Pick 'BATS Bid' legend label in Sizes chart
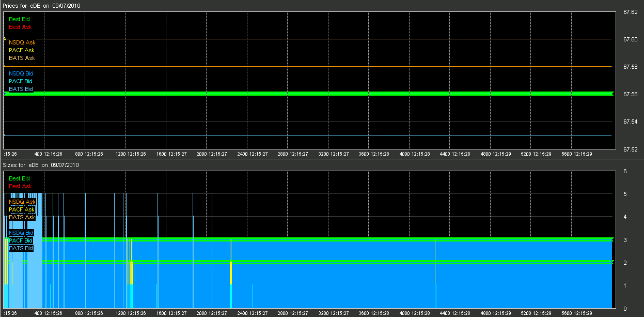Image resolution: width=644 pixels, height=317 pixels. click(21, 248)
